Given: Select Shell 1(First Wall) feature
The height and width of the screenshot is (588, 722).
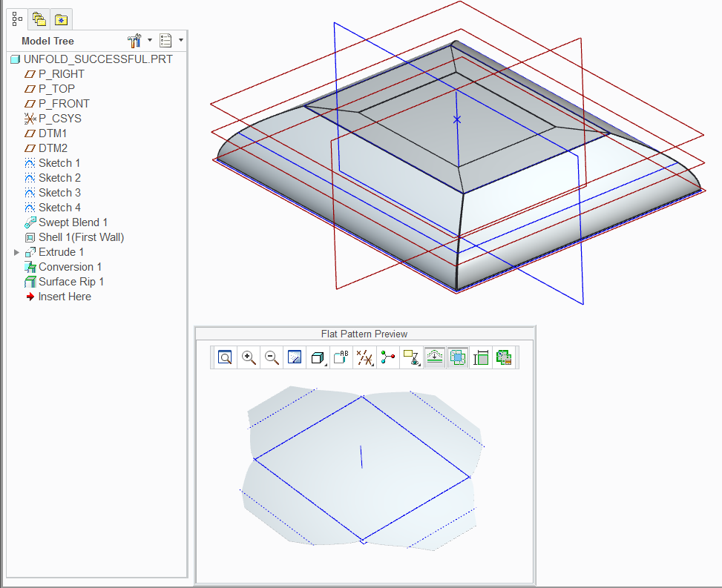Looking at the screenshot, I should tap(75, 237).
